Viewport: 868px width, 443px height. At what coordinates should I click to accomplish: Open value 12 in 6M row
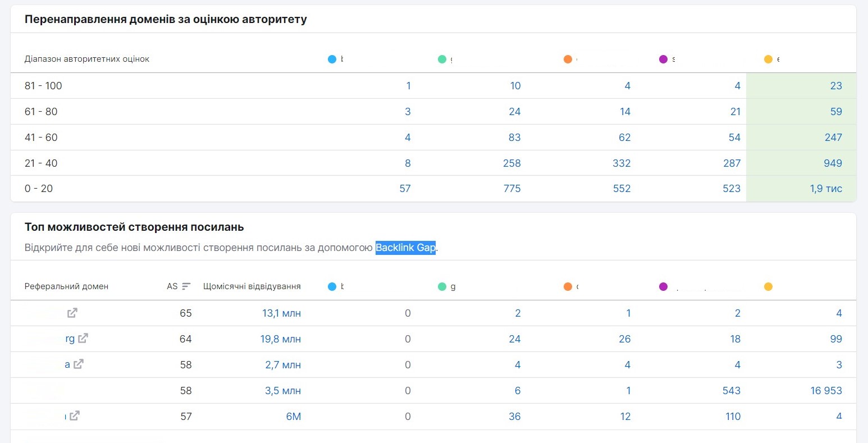click(x=625, y=417)
